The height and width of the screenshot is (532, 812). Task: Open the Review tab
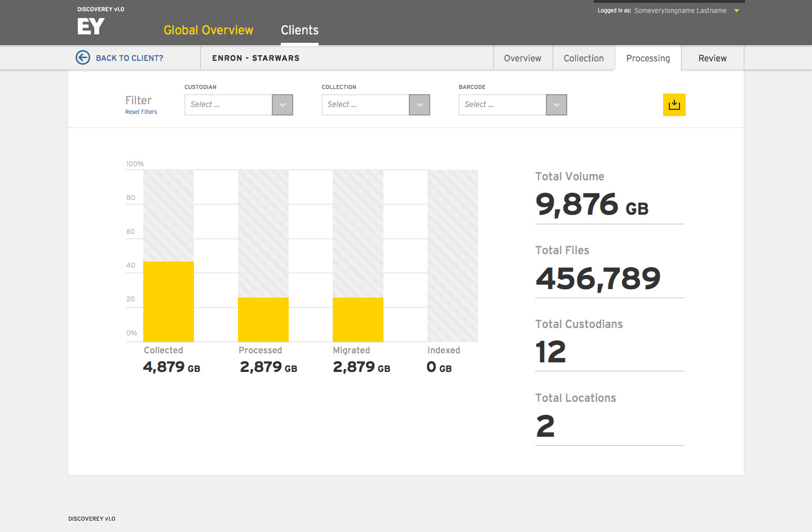(x=712, y=58)
